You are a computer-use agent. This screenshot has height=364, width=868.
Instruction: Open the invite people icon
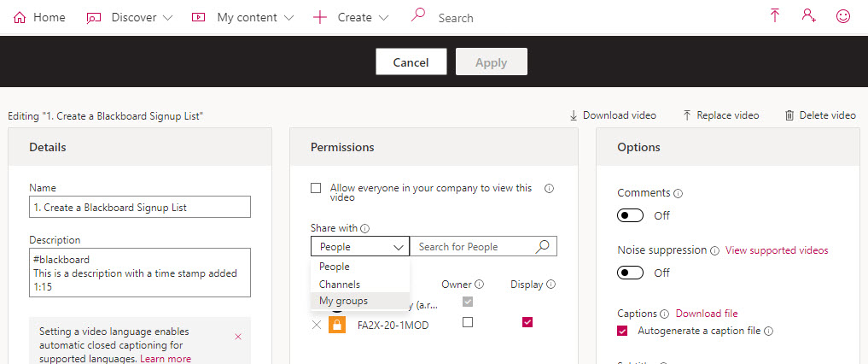(809, 16)
